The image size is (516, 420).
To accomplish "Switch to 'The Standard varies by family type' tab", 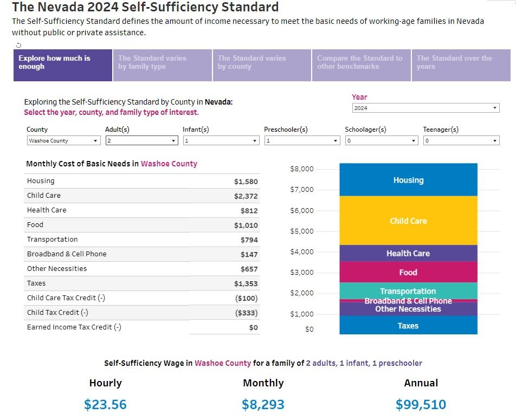I will click(x=162, y=66).
